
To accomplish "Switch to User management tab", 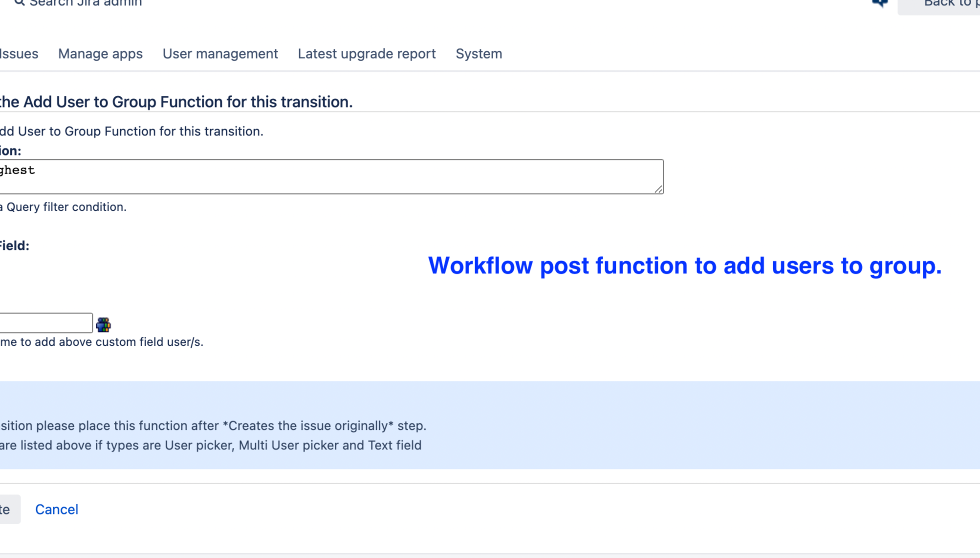I will [220, 53].
